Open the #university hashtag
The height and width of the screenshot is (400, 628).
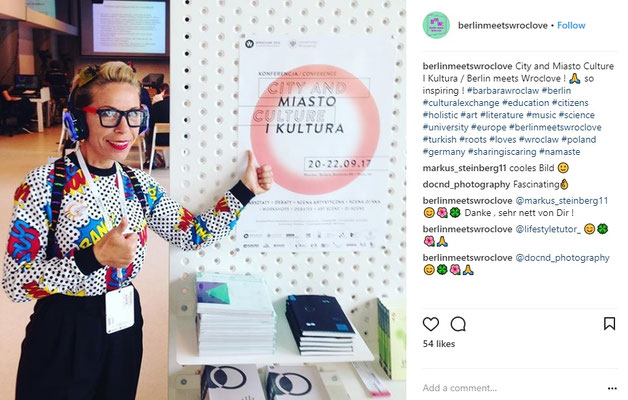click(445, 127)
